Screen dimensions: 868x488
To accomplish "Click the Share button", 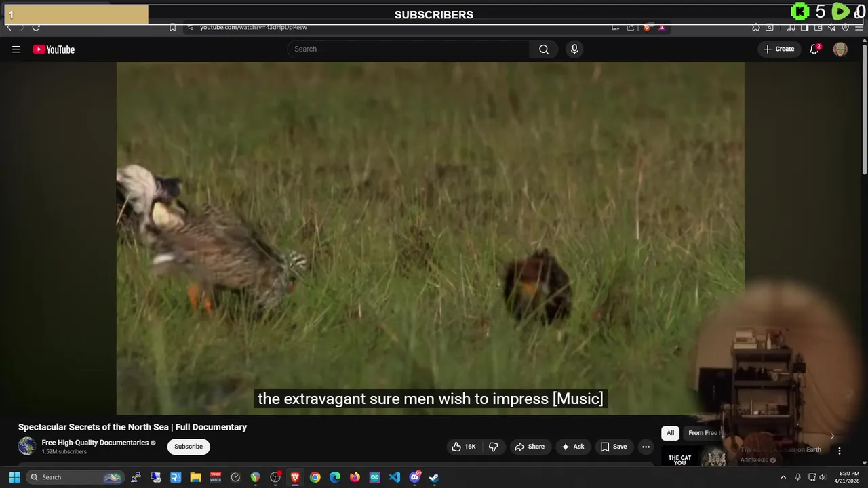I will click(530, 447).
